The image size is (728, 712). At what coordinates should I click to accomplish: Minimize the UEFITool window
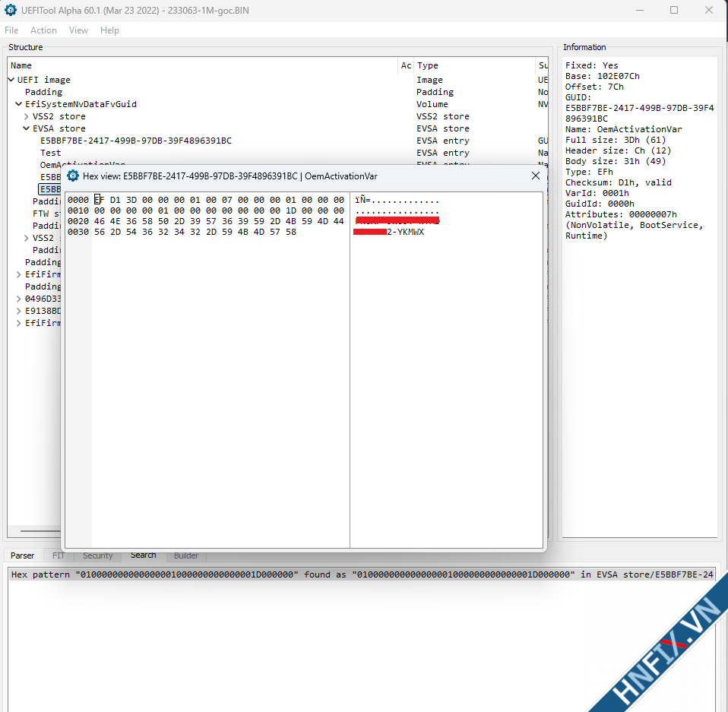pyautogui.click(x=640, y=10)
